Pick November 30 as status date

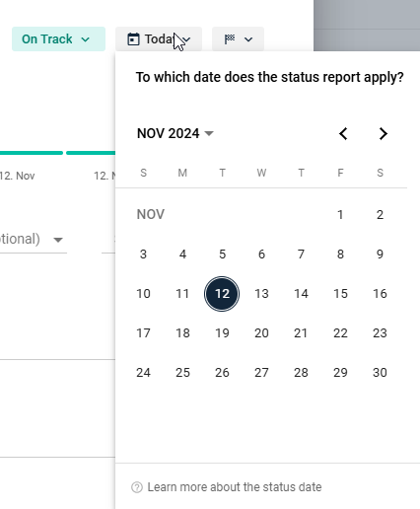(x=380, y=373)
